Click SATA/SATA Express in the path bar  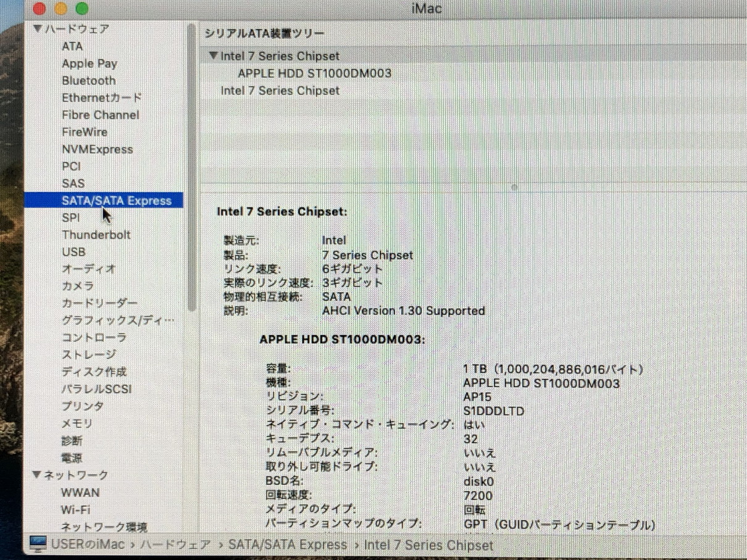point(288,545)
